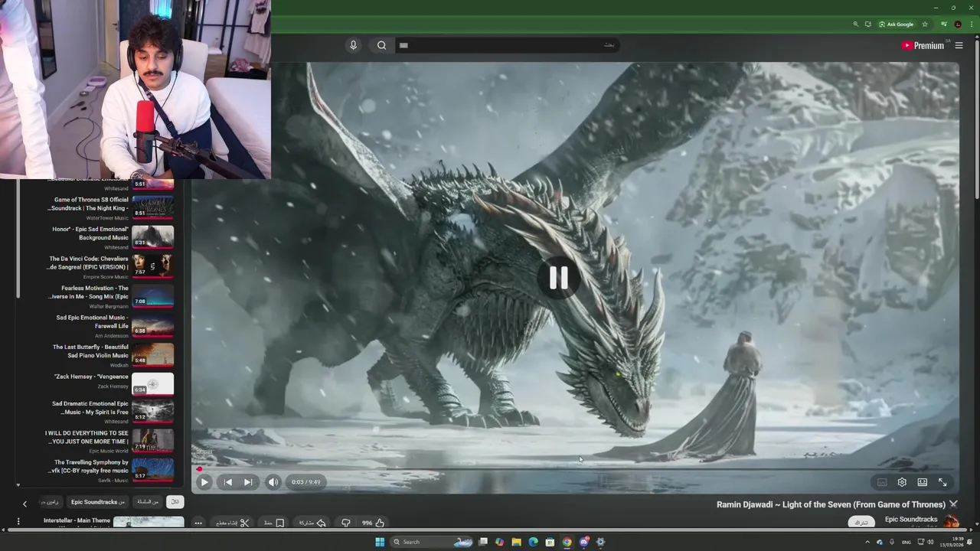Click the browser zoom magnifier icon
Image resolution: width=980 pixels, height=551 pixels.
855,24
